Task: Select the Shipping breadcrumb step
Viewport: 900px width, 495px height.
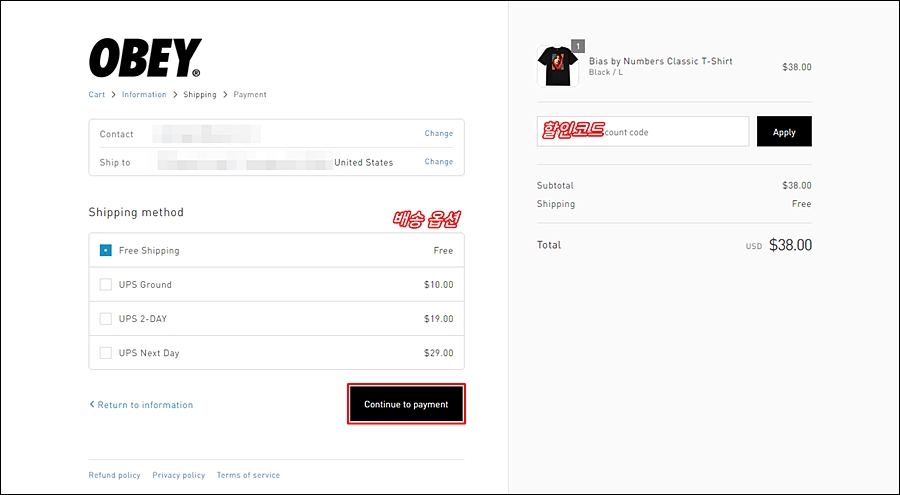Action: 200,94
